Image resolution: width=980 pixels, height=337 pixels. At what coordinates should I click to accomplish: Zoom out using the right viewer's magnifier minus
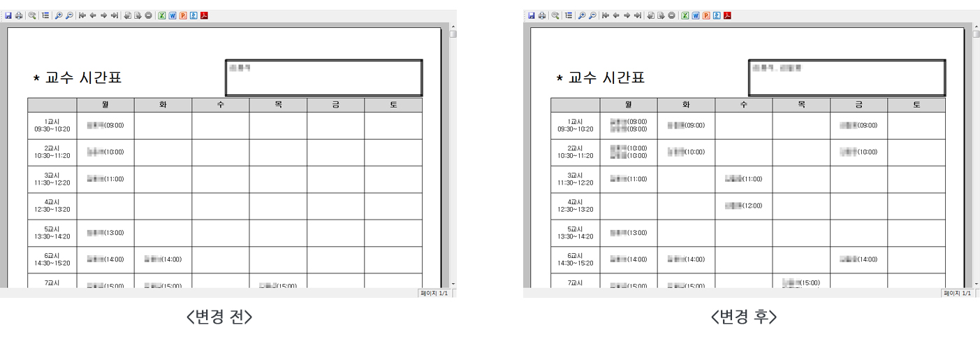pyautogui.click(x=592, y=15)
